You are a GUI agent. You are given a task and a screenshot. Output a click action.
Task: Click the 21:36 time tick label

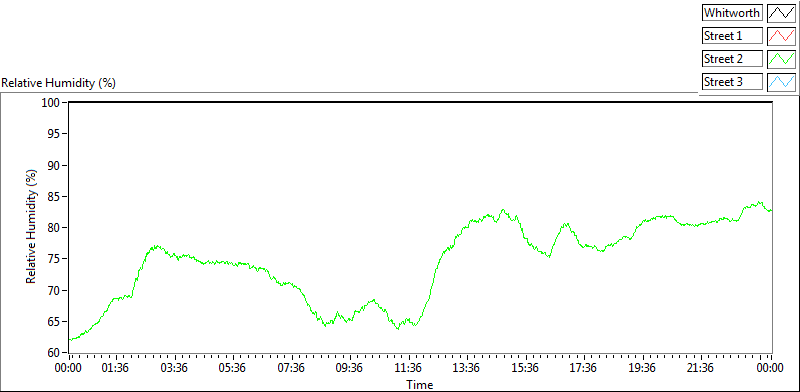pos(700,368)
